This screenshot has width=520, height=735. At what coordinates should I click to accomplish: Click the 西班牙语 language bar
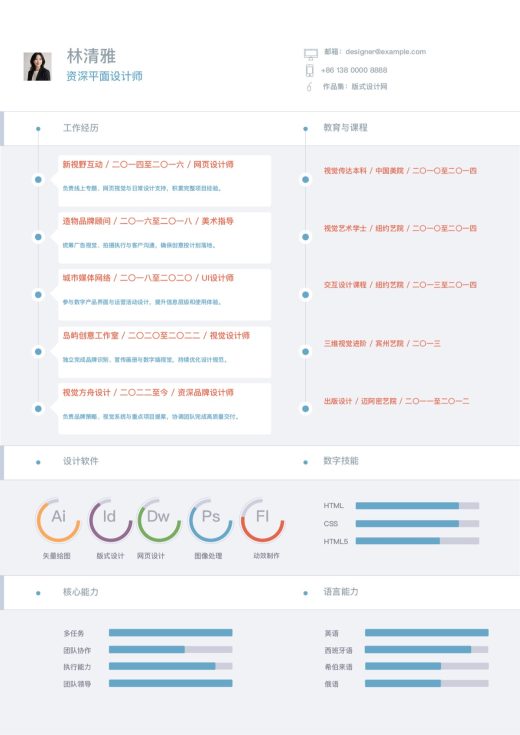pos(427,650)
